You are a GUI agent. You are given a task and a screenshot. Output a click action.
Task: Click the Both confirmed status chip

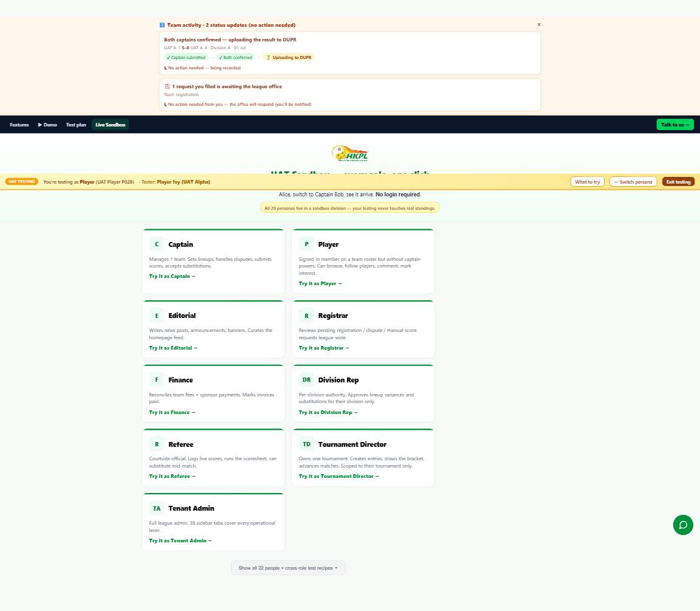click(x=236, y=57)
